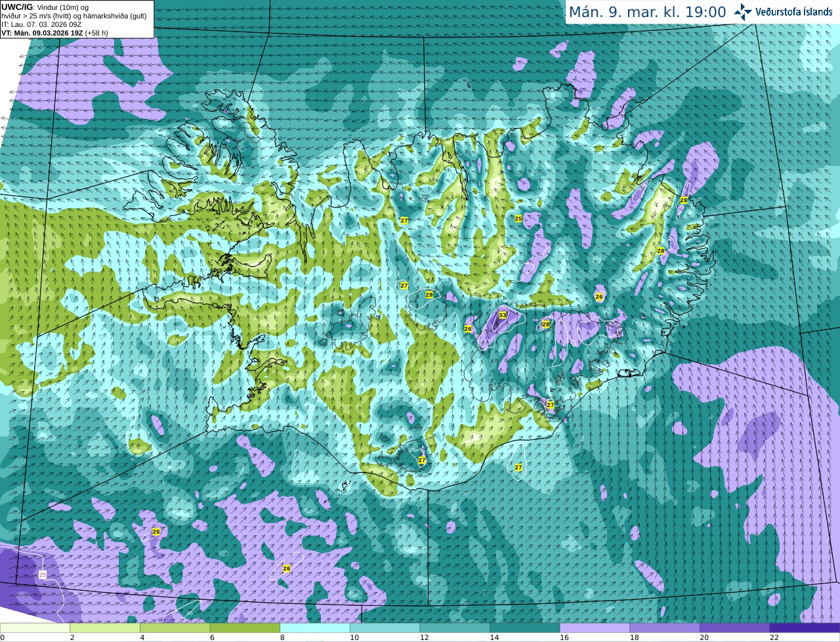Click the yellow gust label 33

(503, 316)
